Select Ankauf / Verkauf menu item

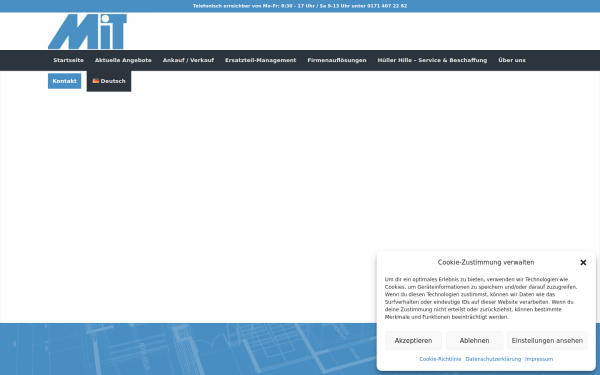(x=188, y=60)
